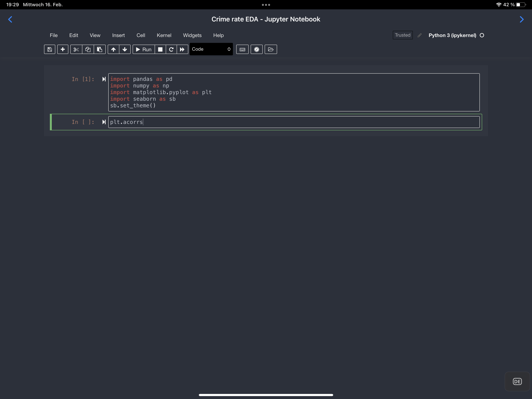Cut the selected cell with scissors icon
The height and width of the screenshot is (399, 532).
76,49
